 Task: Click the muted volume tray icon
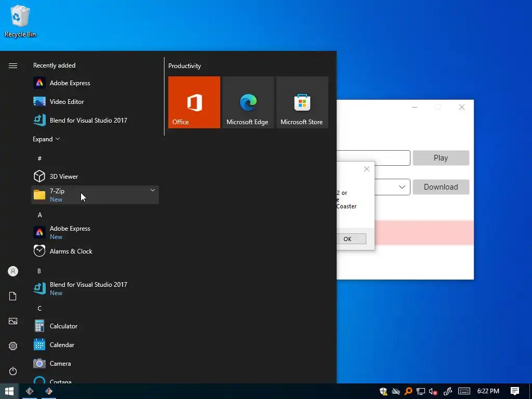[433, 392]
